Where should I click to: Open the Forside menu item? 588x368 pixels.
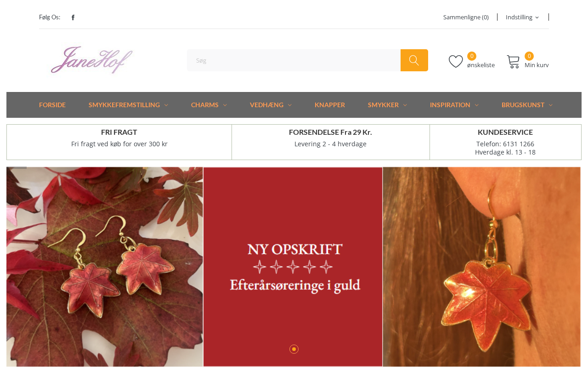coord(52,105)
